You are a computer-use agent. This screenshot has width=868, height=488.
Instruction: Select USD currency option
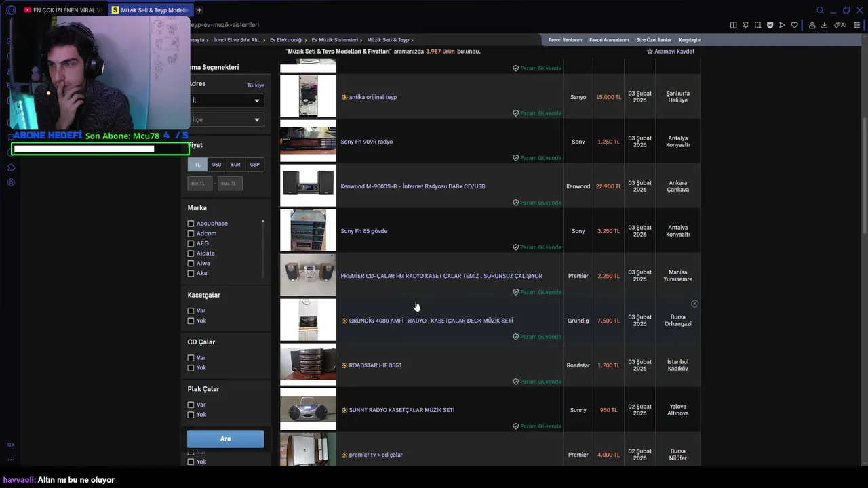216,165
